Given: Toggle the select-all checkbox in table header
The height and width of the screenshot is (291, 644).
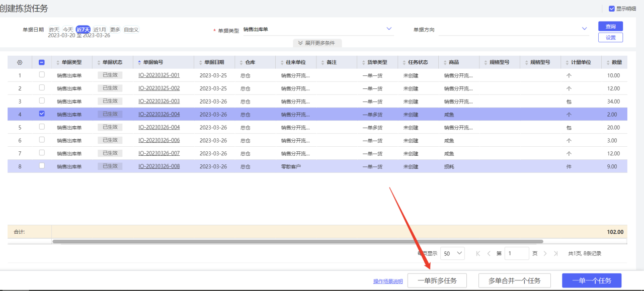Looking at the screenshot, I should point(42,62).
